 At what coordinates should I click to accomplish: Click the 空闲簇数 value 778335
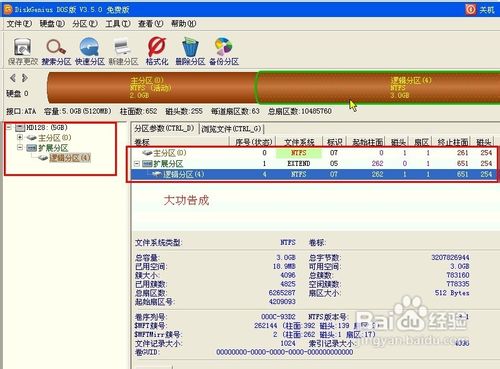pyautogui.click(x=458, y=284)
